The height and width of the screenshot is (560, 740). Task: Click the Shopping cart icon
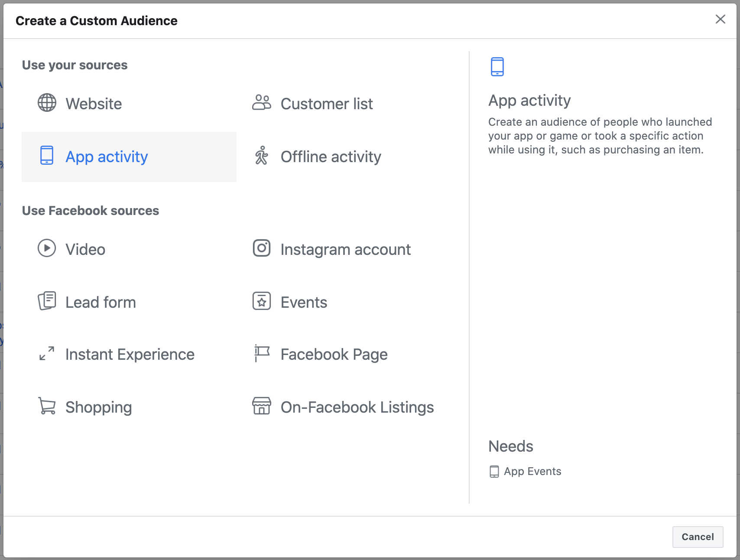tap(47, 406)
